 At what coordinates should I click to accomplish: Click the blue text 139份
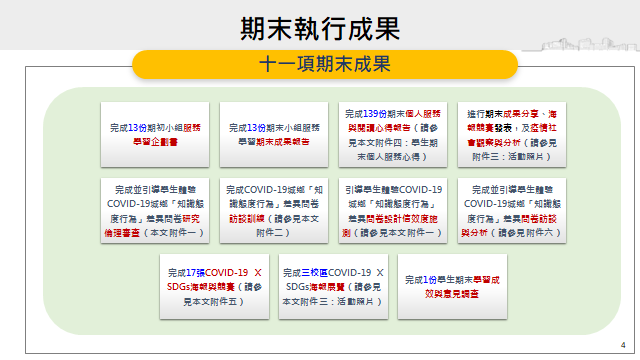tap(375, 114)
